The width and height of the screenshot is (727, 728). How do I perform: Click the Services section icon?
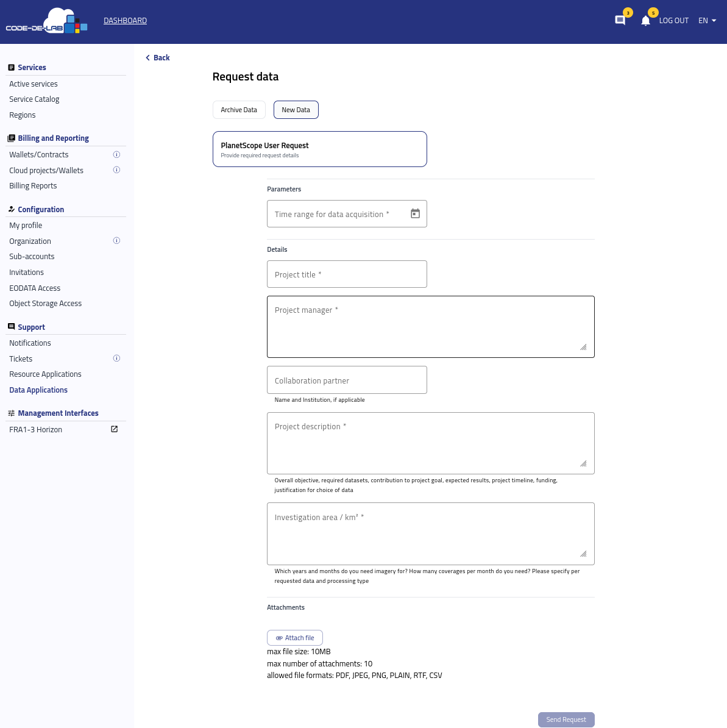point(12,67)
